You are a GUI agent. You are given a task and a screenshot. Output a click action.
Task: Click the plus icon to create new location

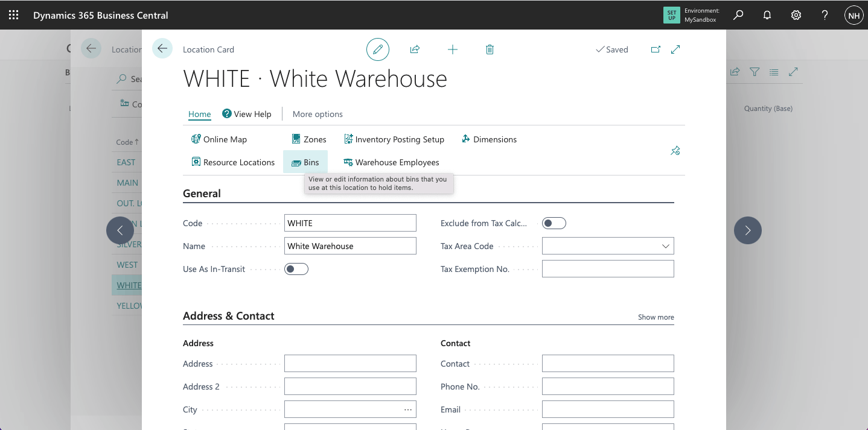pyautogui.click(x=453, y=49)
